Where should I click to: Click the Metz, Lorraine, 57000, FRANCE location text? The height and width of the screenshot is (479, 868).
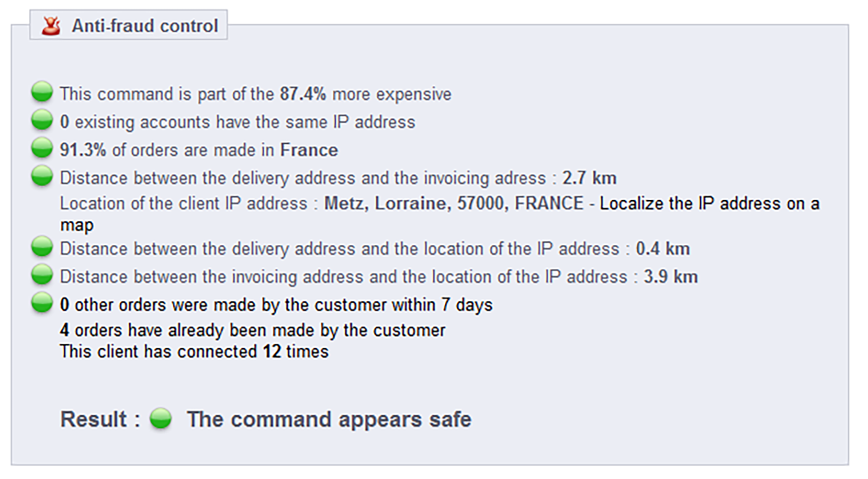(x=454, y=204)
